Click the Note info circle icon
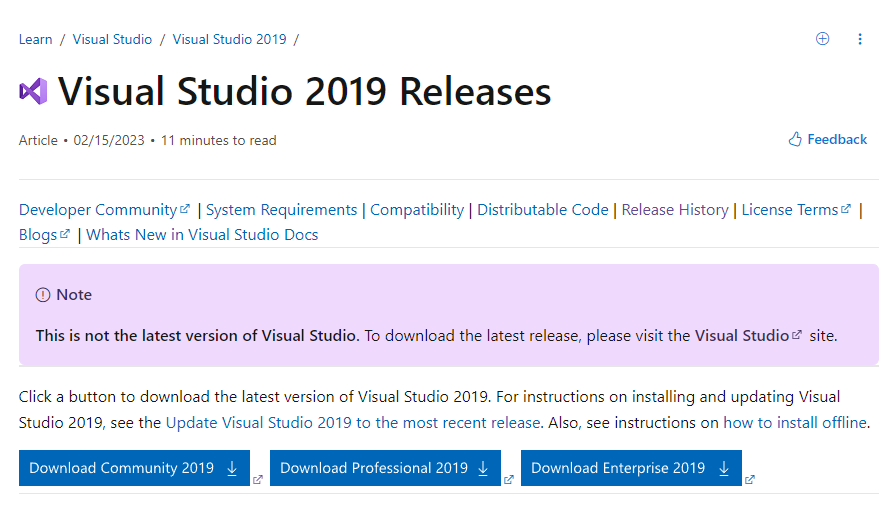894x516 pixels. (43, 295)
